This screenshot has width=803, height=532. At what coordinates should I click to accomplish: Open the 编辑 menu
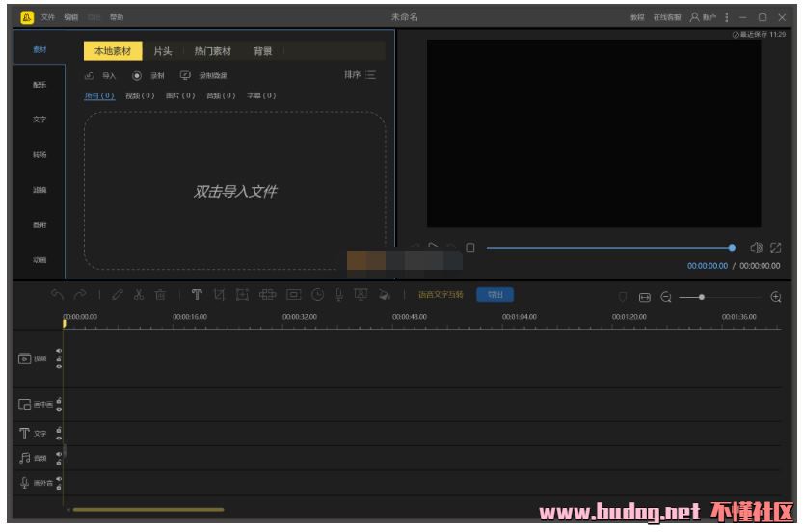point(70,17)
